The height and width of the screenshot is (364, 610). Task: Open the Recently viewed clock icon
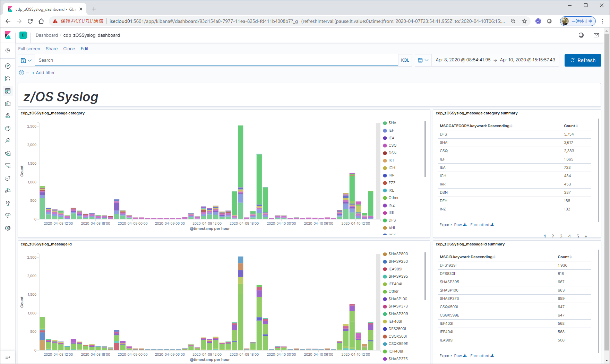point(8,51)
